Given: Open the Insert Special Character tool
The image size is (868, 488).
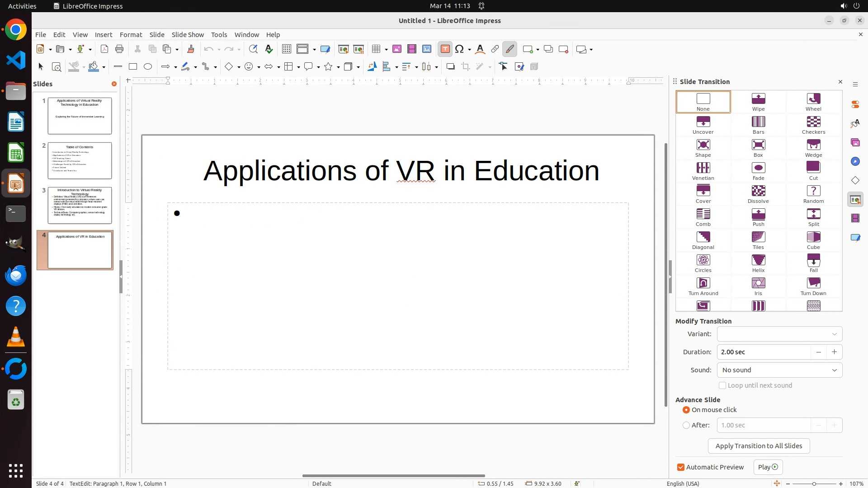Looking at the screenshot, I should pos(460,49).
